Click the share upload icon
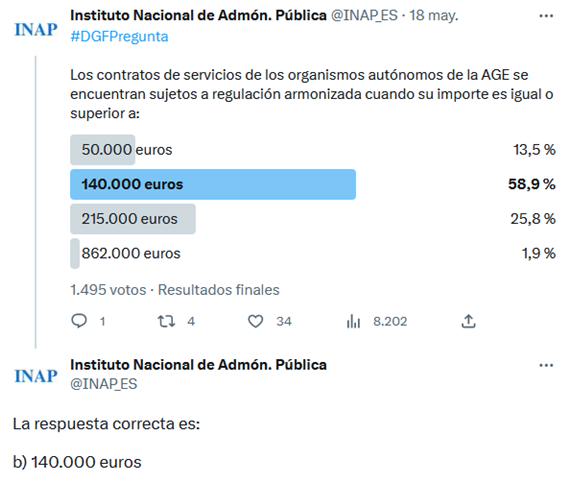The width and height of the screenshot is (571, 485). [468, 321]
